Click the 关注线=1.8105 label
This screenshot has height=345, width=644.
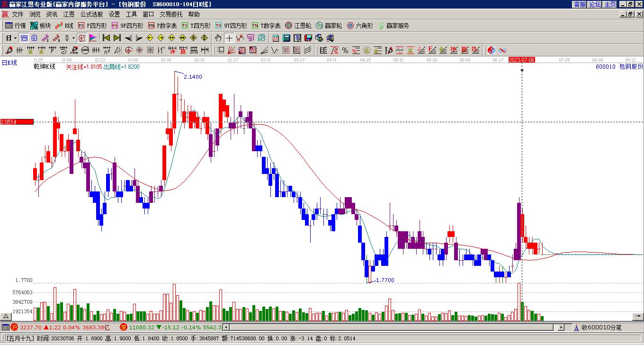(84, 67)
